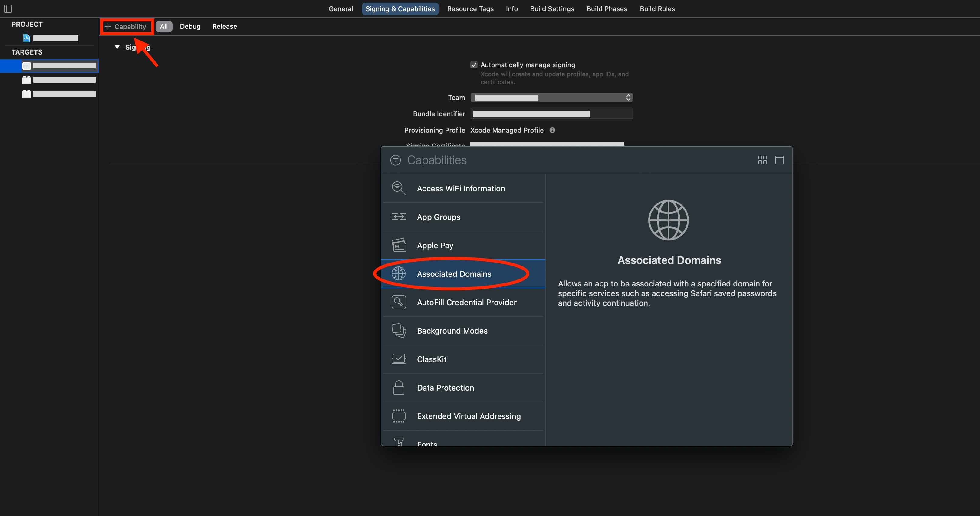Click the Capabilities filter icon
Image resolution: width=980 pixels, height=516 pixels.
point(395,160)
